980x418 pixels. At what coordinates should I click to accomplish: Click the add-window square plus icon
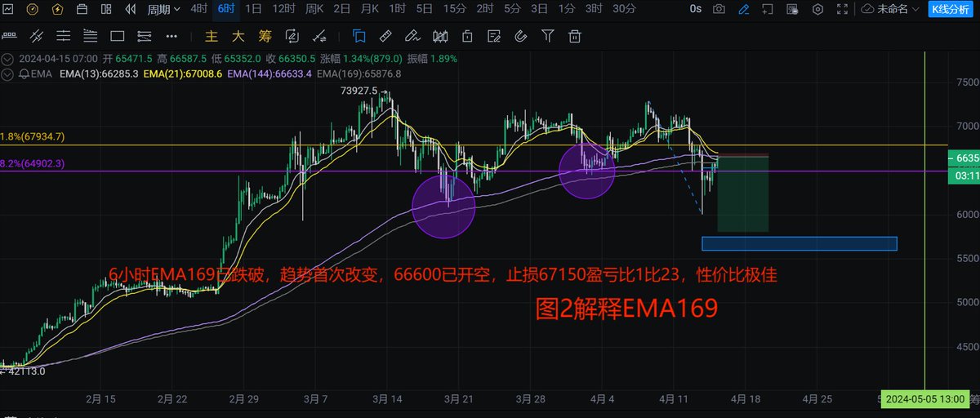click(768, 10)
